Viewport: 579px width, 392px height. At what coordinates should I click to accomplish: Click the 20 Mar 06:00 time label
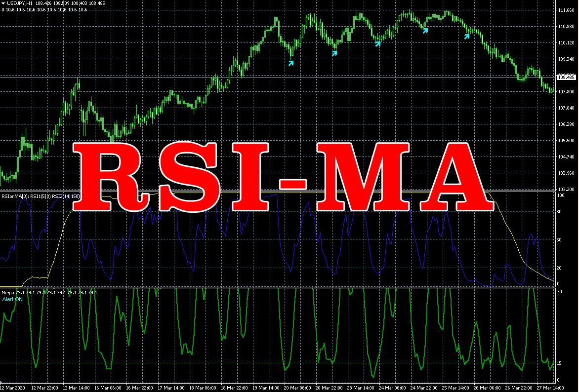297,388
